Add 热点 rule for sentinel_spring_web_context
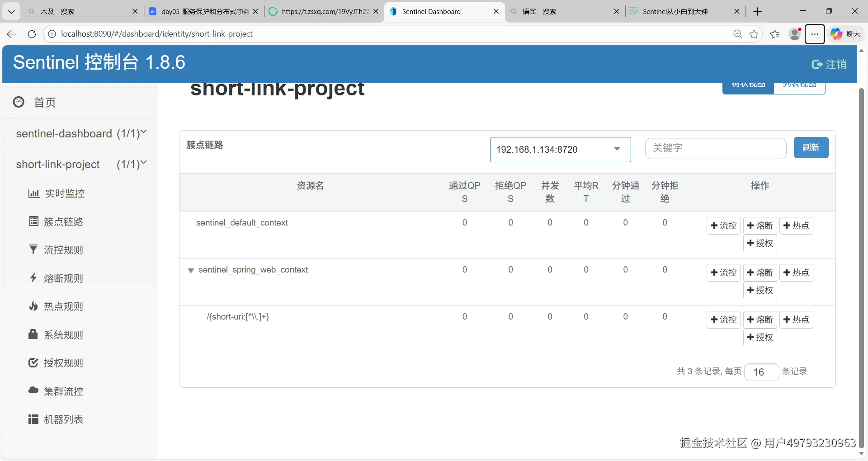Viewport: 868px width, 461px height. (796, 273)
